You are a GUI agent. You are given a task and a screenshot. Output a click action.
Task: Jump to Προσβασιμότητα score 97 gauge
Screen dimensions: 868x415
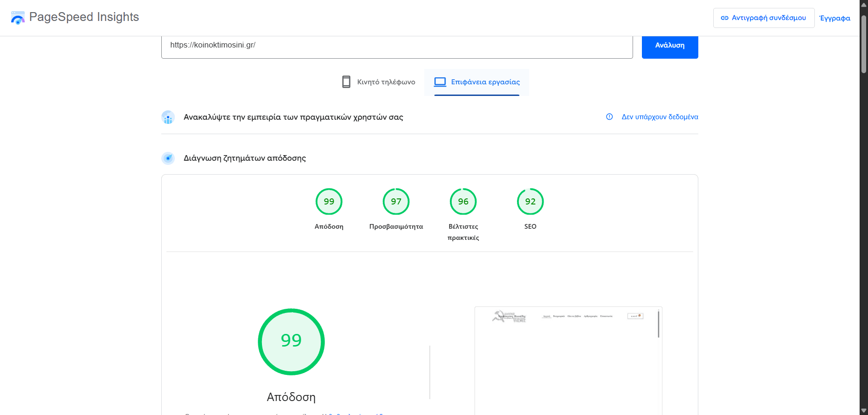click(396, 202)
